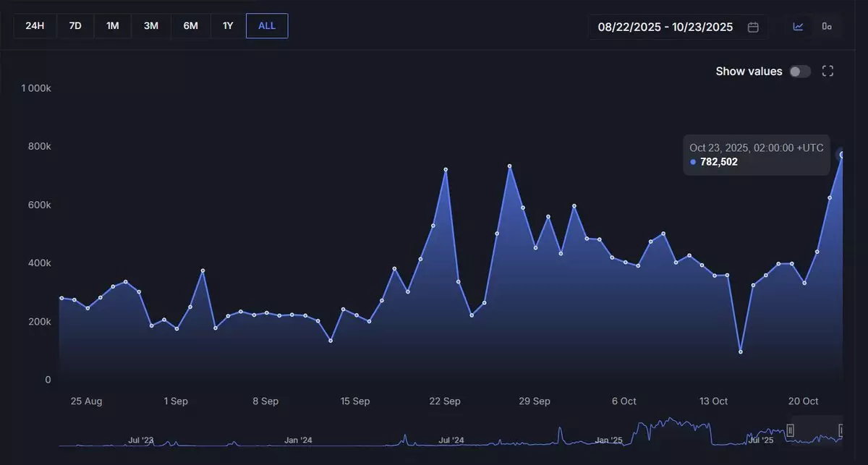Open the 08/22/2025 - 10/23/2025 date picker
868x465 pixels.
coord(665,27)
